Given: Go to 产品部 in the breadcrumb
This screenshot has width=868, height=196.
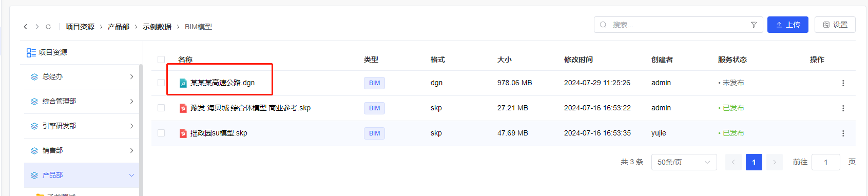Looking at the screenshot, I should [119, 27].
